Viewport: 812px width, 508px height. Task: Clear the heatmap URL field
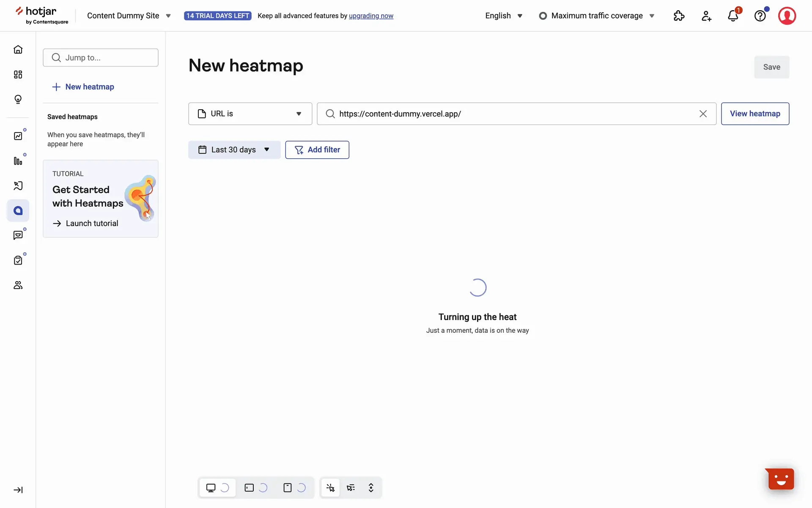click(702, 113)
